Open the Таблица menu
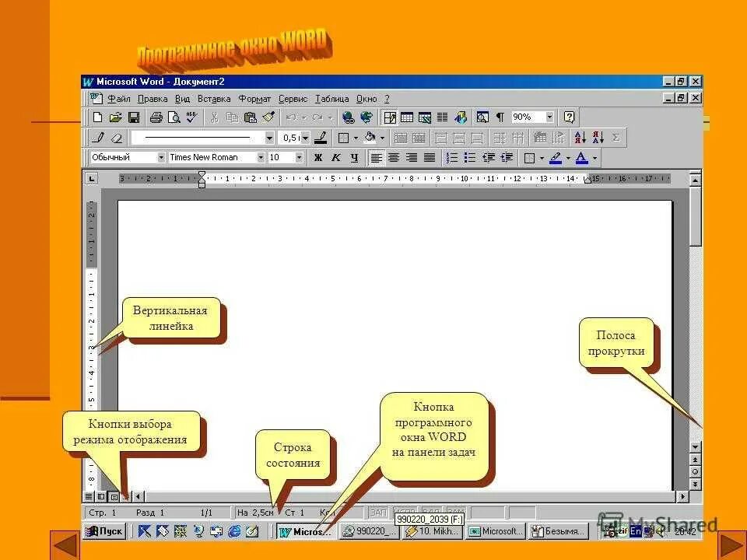747x560 pixels. (332, 99)
